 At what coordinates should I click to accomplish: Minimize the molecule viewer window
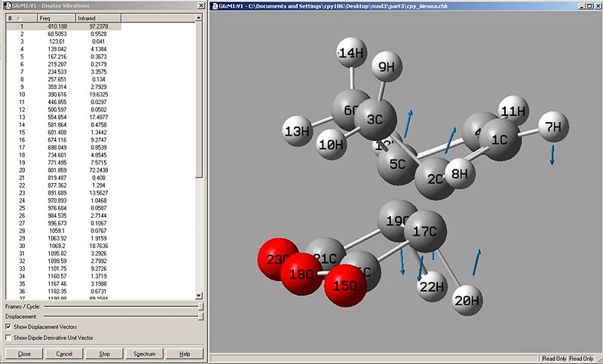point(581,6)
